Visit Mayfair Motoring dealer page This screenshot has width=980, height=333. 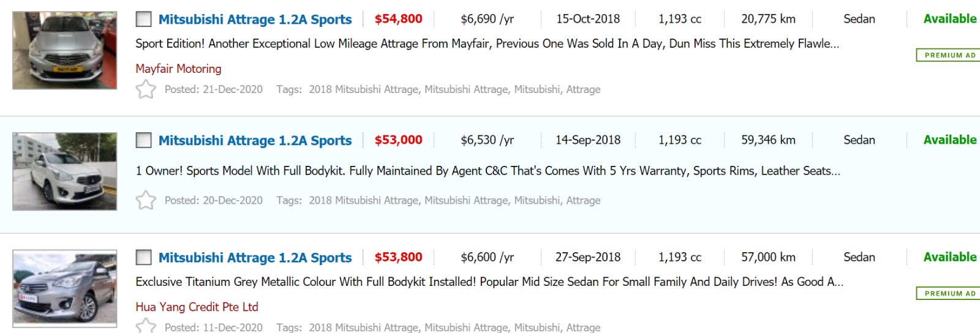point(178,69)
